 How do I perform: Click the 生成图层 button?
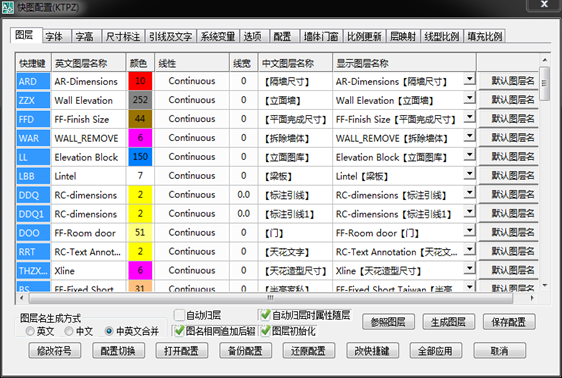448,322
